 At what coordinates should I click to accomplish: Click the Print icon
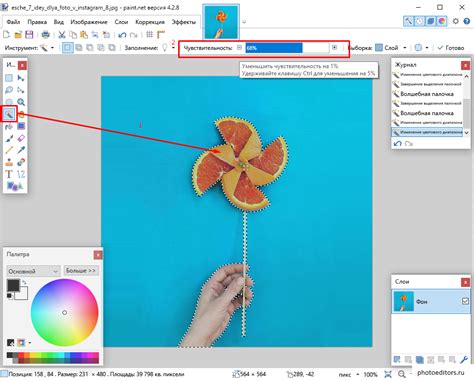tap(46, 34)
